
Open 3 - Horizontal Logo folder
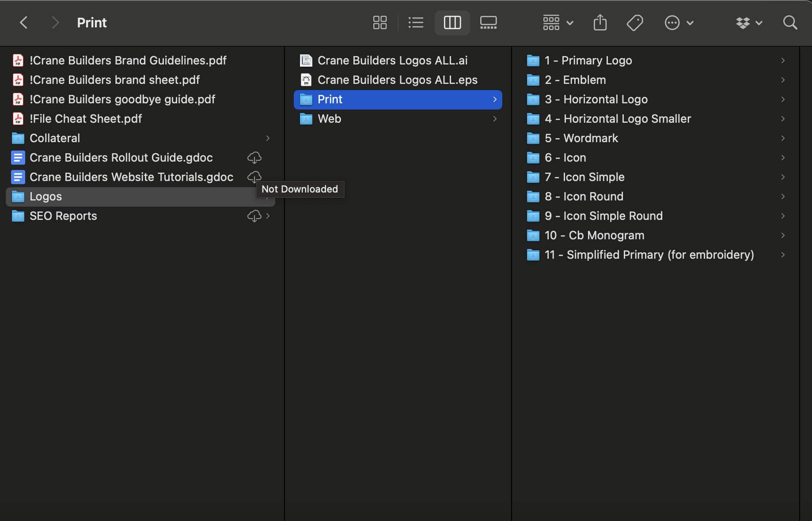656,99
